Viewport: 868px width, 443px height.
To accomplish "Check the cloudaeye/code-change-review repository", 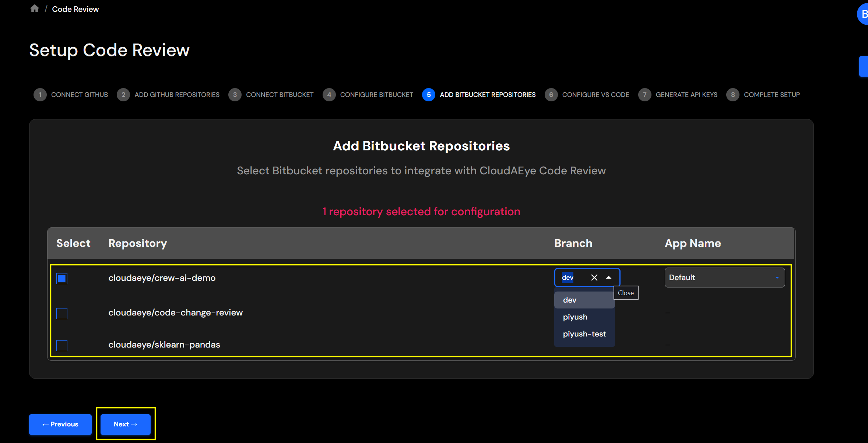I will tap(62, 314).
